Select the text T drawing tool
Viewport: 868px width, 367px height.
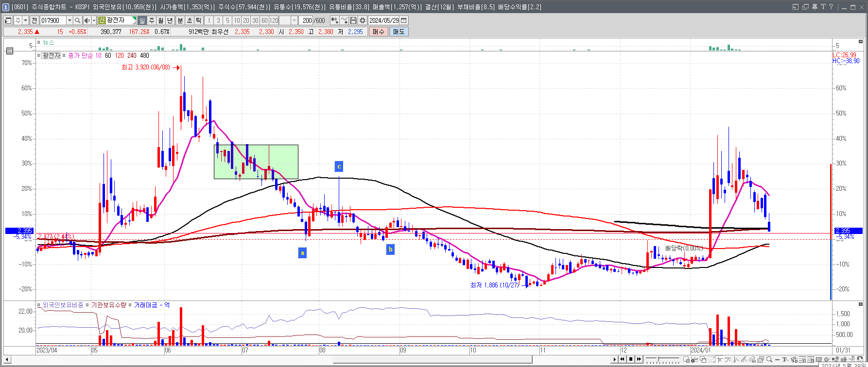click(x=784, y=359)
